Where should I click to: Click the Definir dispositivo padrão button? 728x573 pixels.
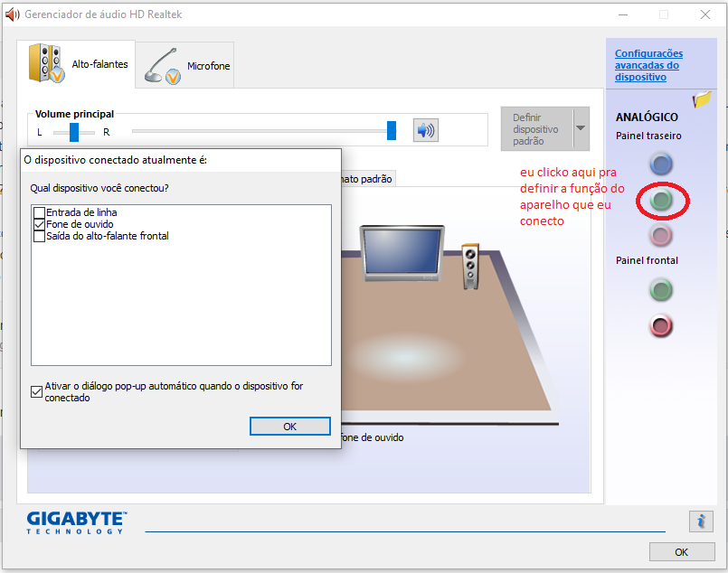[536, 129]
